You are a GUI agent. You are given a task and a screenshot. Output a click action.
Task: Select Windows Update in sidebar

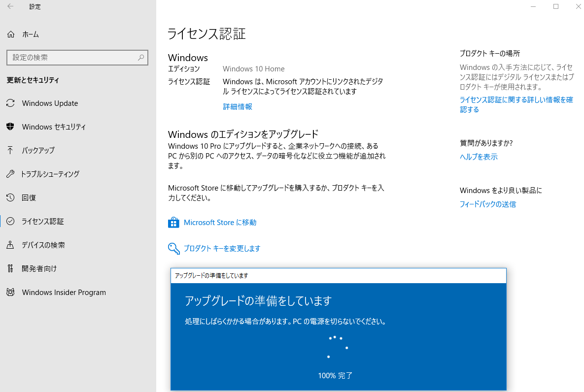[50, 103]
